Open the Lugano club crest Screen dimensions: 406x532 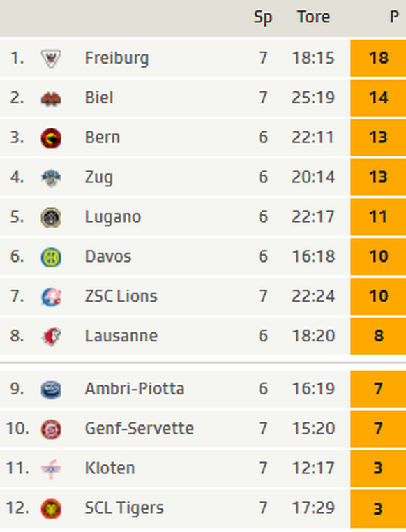tap(51, 218)
